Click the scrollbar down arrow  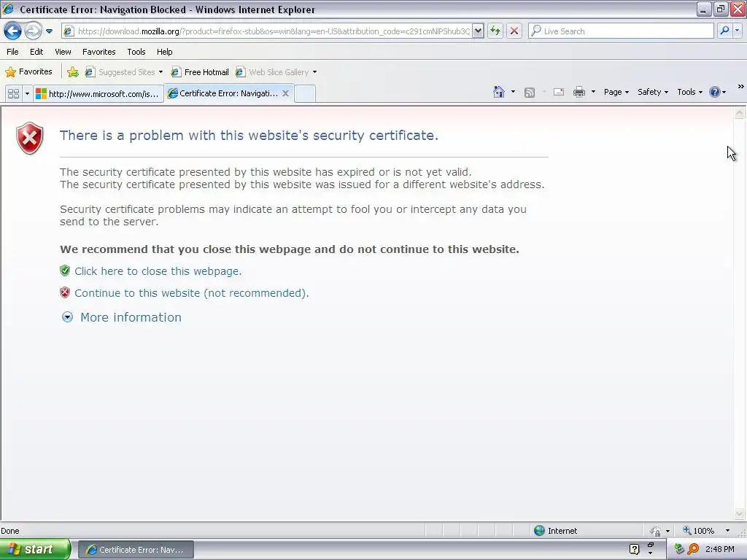tap(740, 514)
